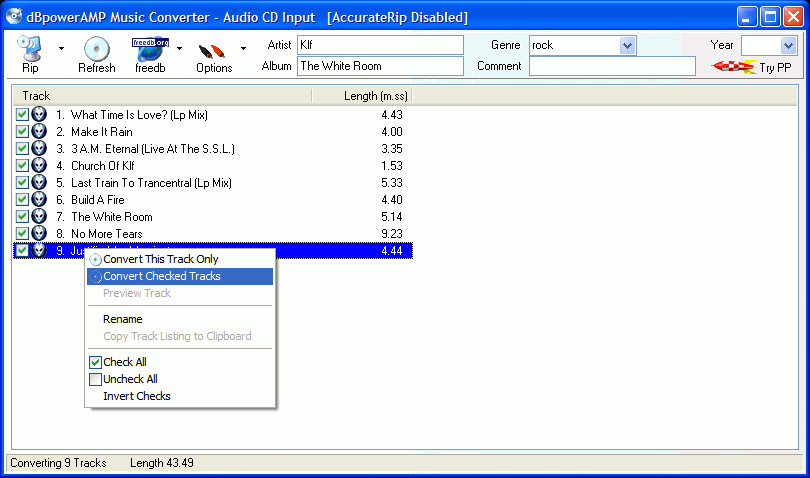Image resolution: width=810 pixels, height=478 pixels.
Task: Open the Rip button dropdown arrow
Action: click(61, 49)
